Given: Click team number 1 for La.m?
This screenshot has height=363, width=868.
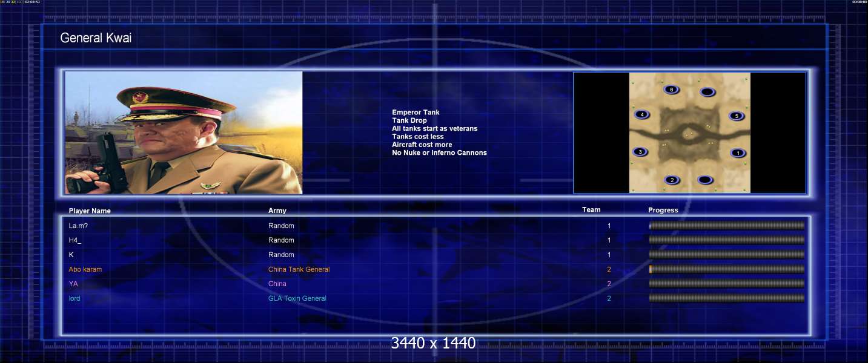Looking at the screenshot, I should [609, 226].
